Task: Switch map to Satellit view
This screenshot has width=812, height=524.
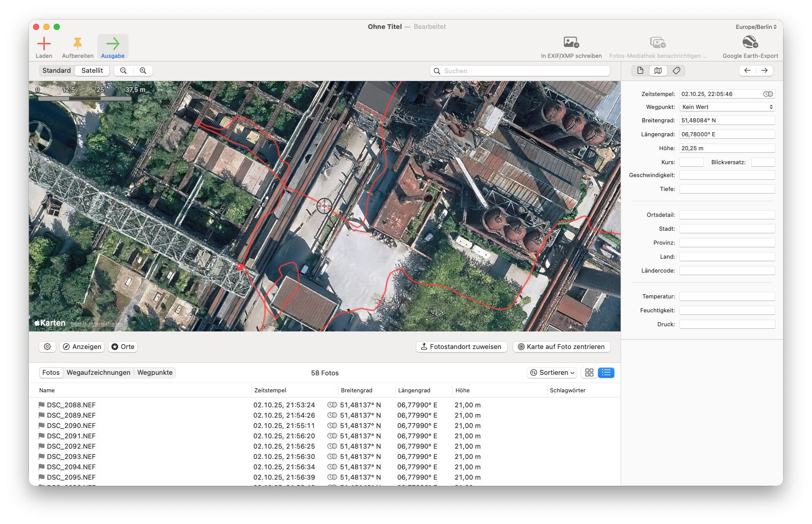Action: (92, 71)
